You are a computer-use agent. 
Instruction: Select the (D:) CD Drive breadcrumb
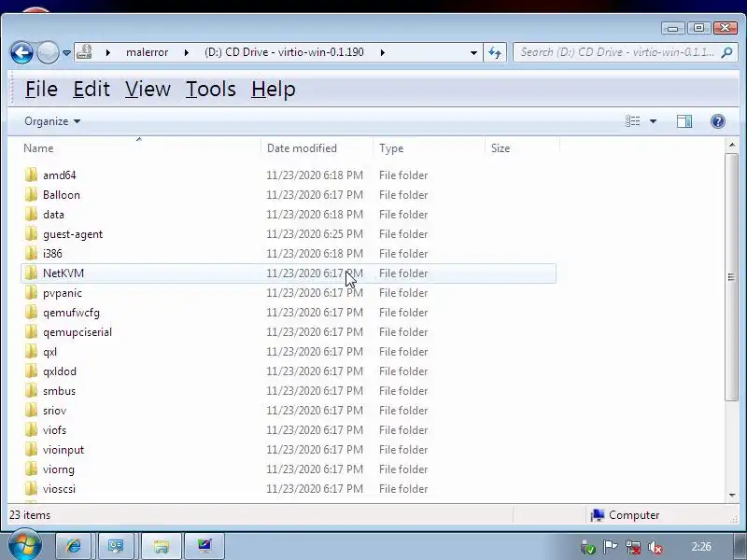(284, 52)
